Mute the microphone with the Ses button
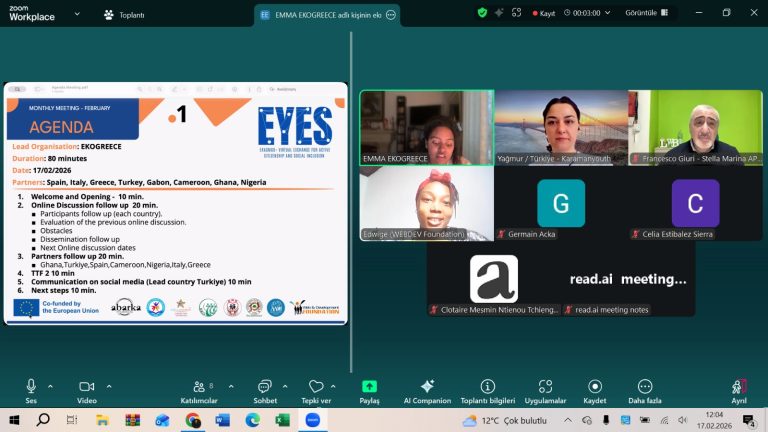The width and height of the screenshot is (768, 432). click(31, 387)
